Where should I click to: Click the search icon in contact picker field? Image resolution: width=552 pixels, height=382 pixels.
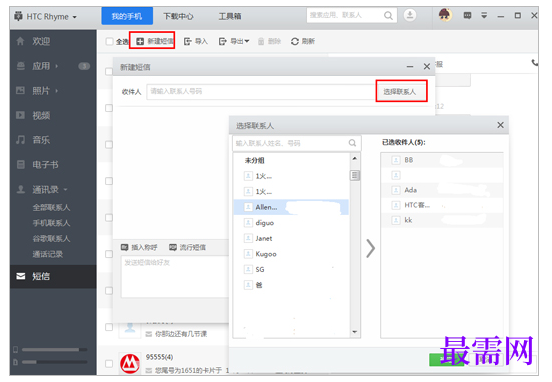click(352, 143)
